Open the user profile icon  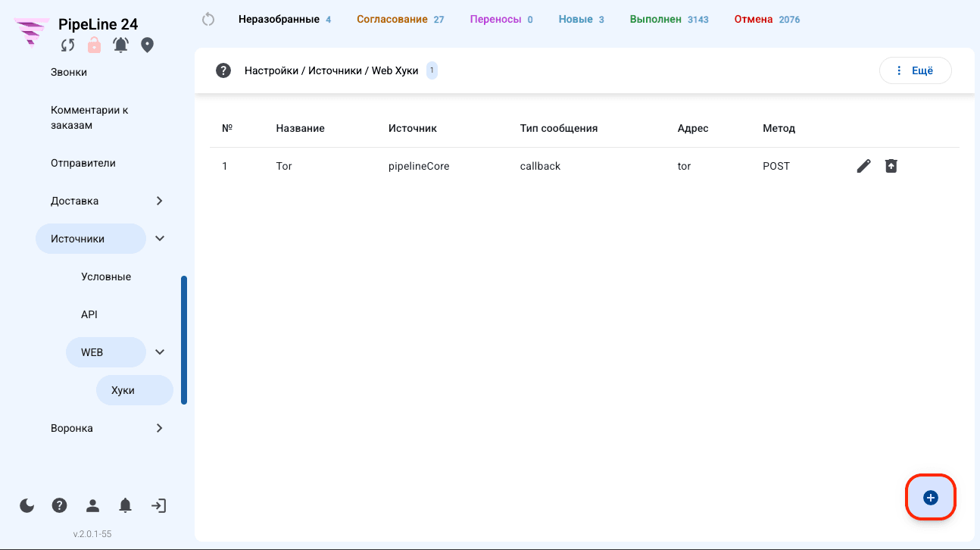(x=92, y=505)
